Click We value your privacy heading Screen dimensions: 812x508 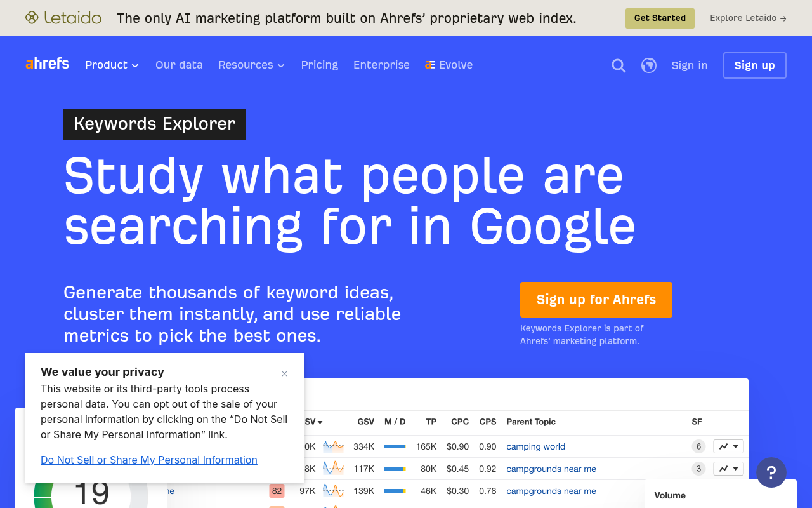[x=102, y=372]
